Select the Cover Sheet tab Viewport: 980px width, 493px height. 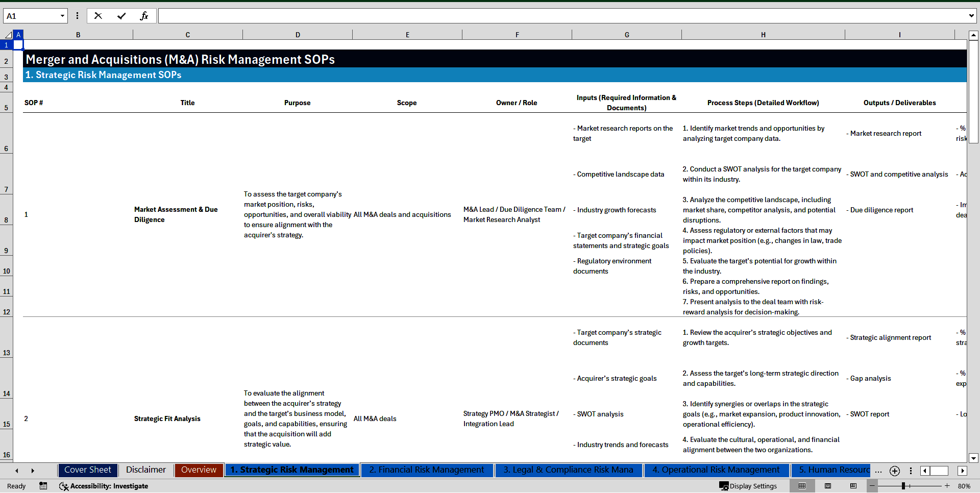[87, 470]
